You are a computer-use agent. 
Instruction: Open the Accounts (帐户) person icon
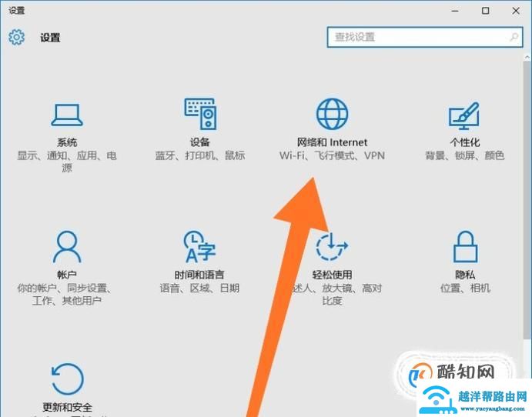67,247
